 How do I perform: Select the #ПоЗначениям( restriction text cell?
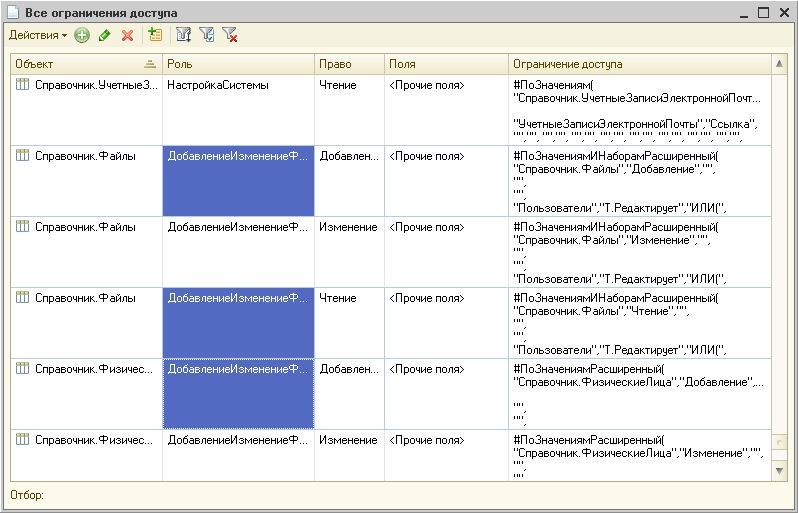[x=640, y=110]
